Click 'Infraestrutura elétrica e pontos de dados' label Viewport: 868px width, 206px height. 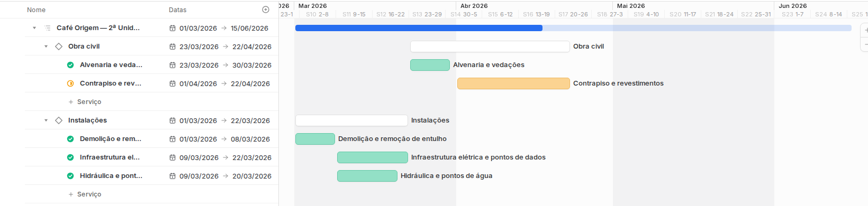478,157
